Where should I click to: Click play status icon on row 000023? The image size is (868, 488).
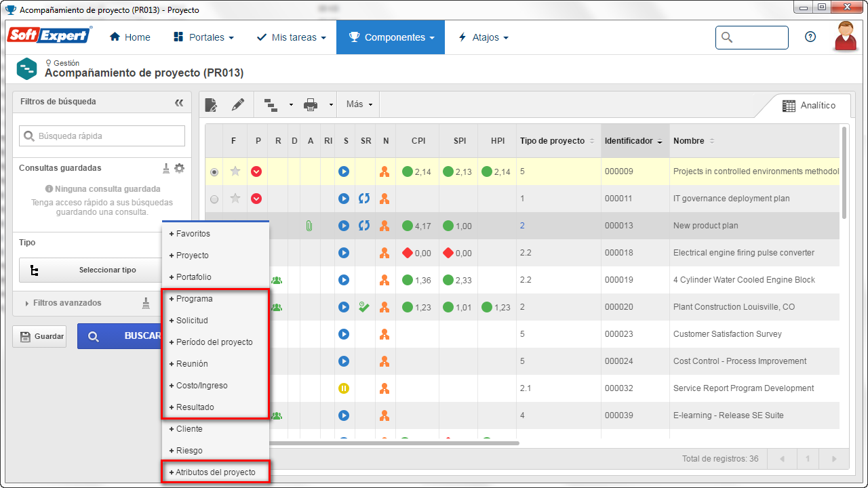pos(344,334)
